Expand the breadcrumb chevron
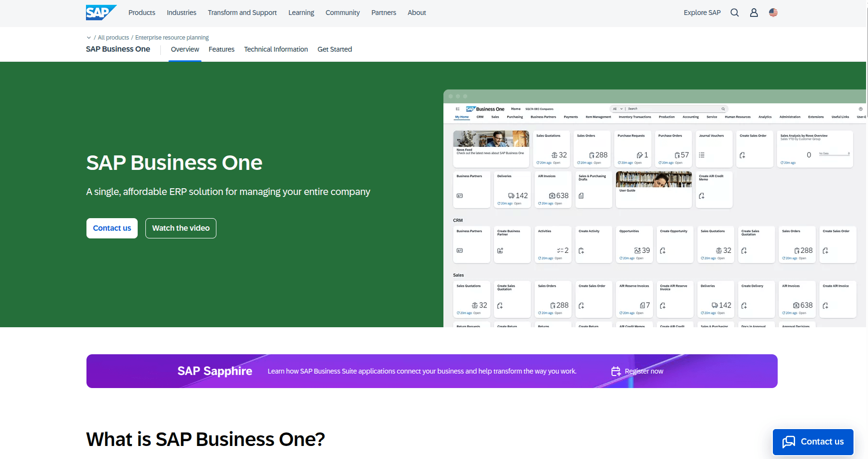Screen dimensions: 868x459 click(x=89, y=38)
